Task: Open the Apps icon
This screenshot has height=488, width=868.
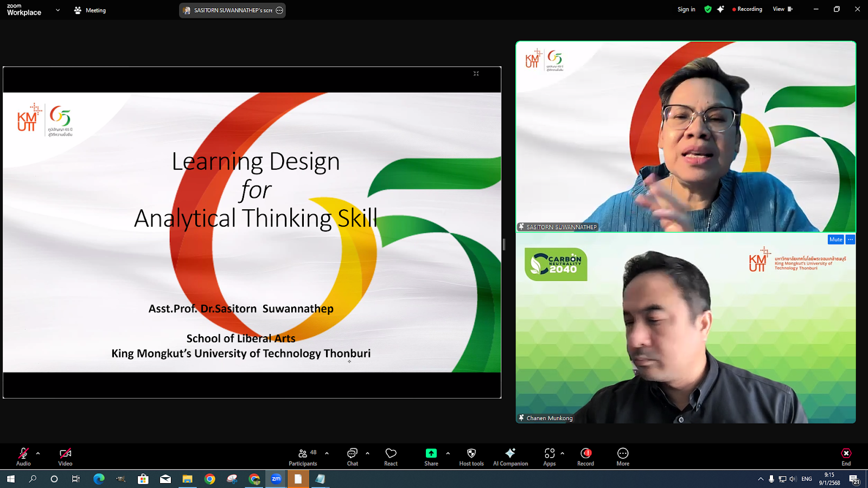Action: 550,453
